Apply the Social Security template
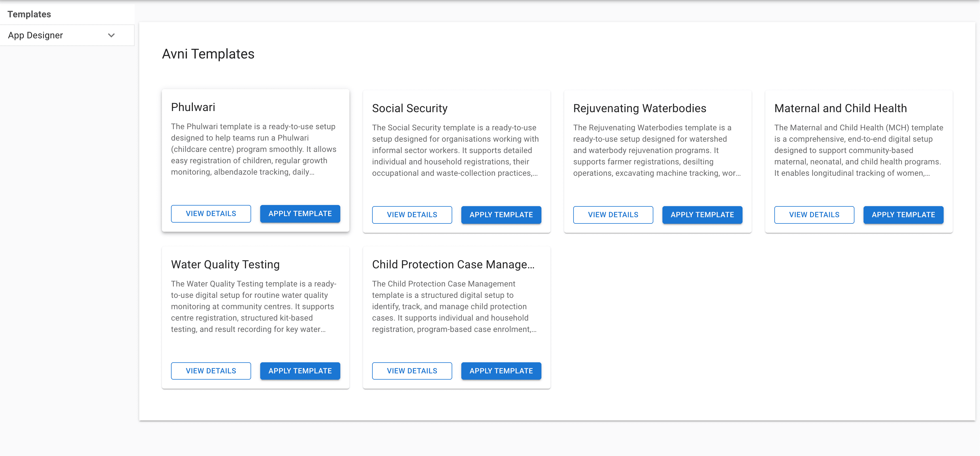This screenshot has height=456, width=980. [x=501, y=215]
